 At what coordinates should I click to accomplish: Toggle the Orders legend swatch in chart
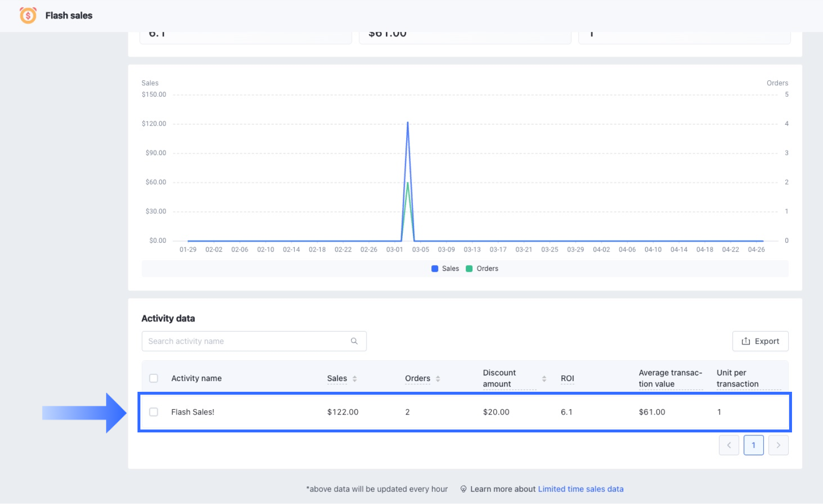coord(469,268)
